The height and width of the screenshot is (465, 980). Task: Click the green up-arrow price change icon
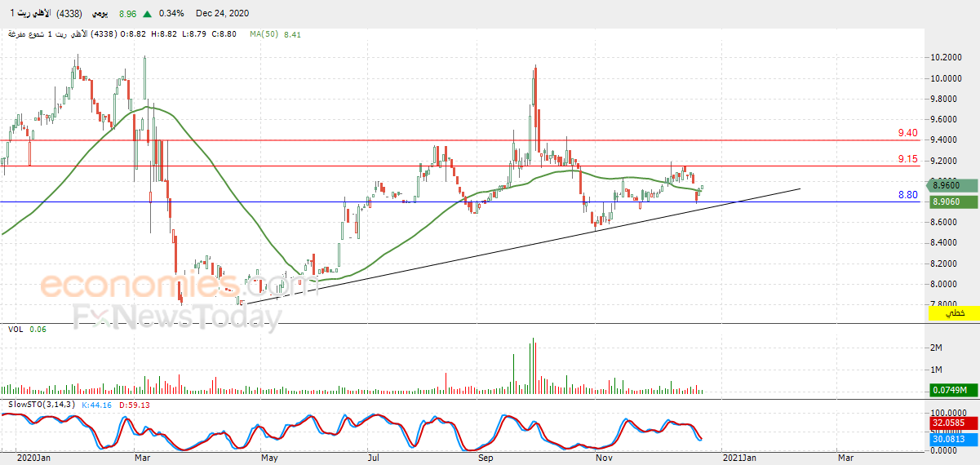(147, 14)
